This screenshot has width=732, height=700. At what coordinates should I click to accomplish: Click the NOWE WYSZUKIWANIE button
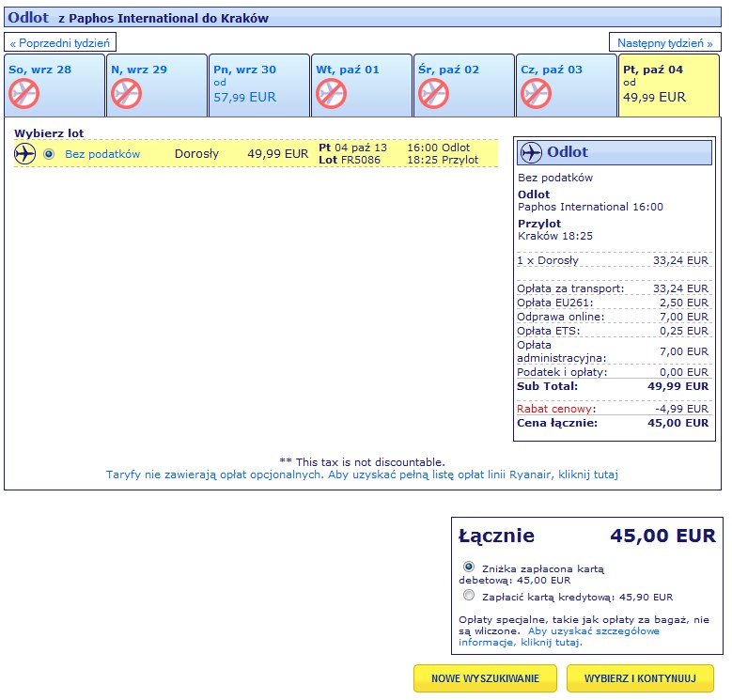[485, 678]
